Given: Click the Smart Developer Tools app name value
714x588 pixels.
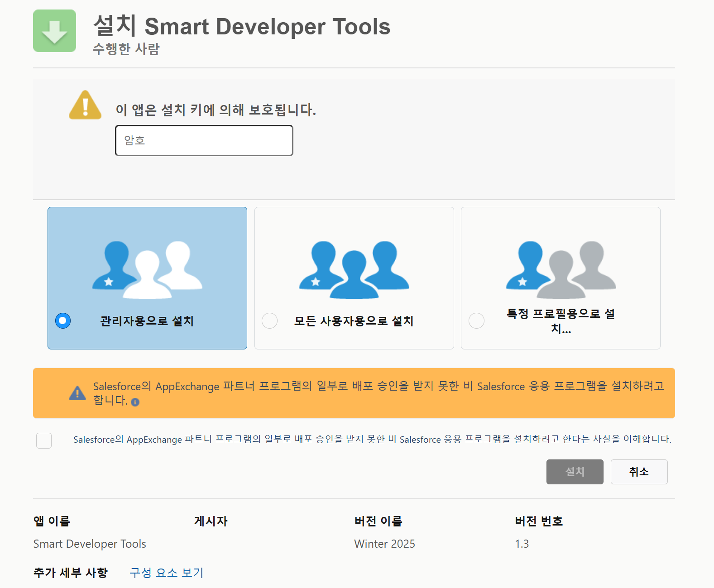Looking at the screenshot, I should coord(90,544).
